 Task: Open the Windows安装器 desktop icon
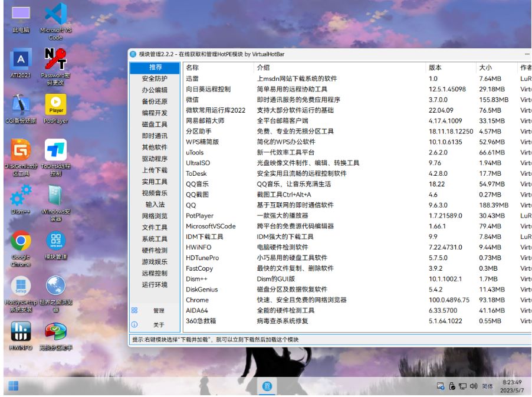point(55,194)
